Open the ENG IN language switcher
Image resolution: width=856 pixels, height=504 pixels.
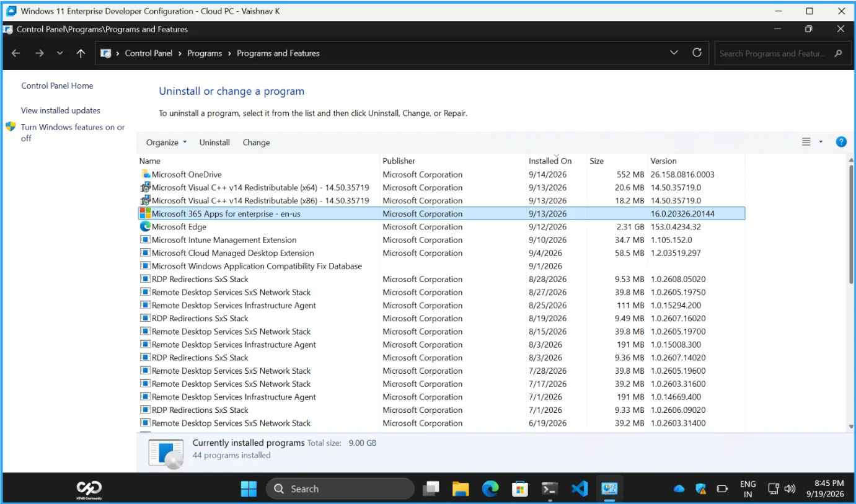748,489
